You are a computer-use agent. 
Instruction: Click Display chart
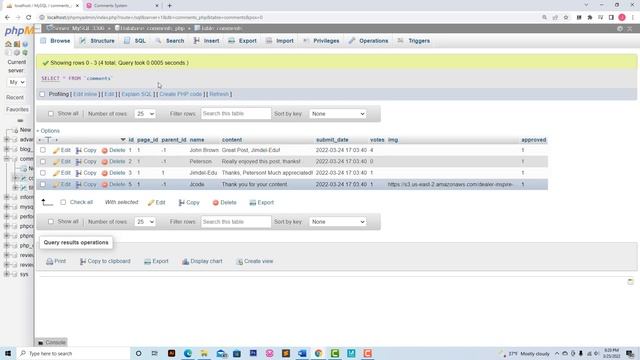(x=202, y=261)
